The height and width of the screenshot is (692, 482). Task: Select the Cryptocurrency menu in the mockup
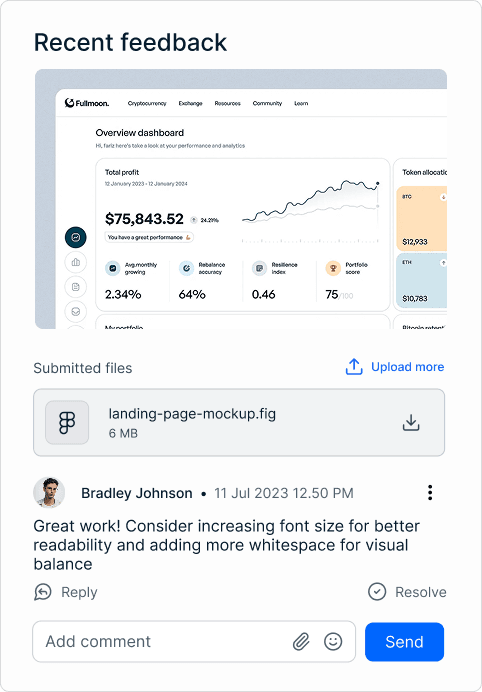147,103
